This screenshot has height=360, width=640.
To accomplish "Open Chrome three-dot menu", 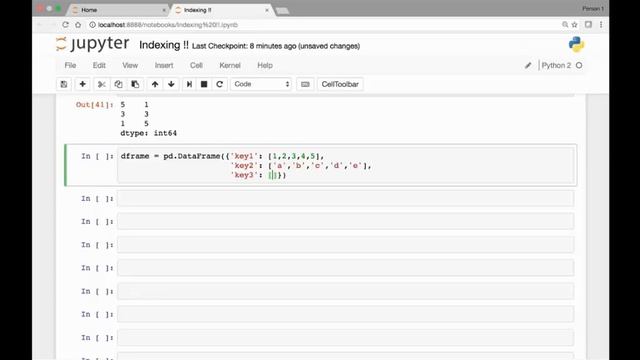I will [x=601, y=24].
